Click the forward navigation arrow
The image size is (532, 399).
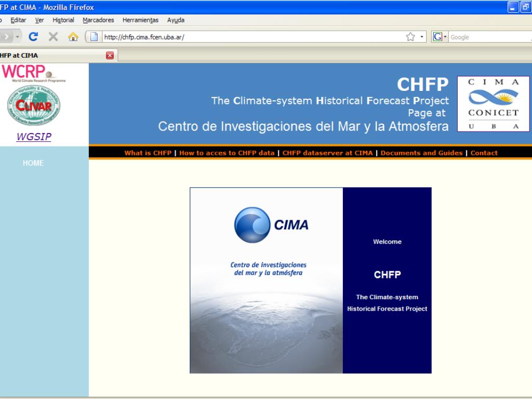tap(6, 36)
